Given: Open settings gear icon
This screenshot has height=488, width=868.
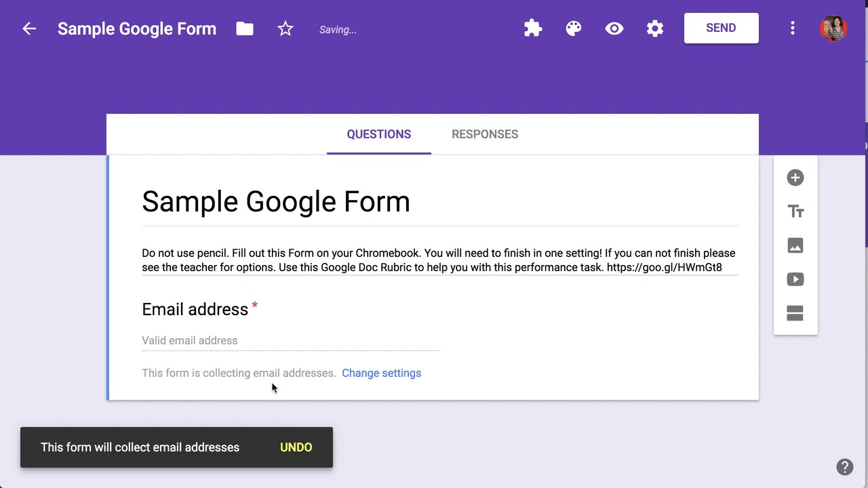Looking at the screenshot, I should click(x=655, y=28).
